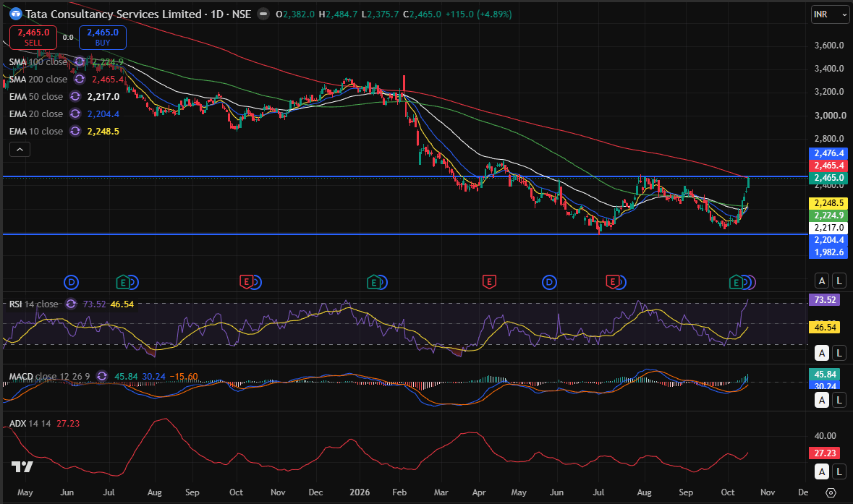Screen dimensions: 853x504
Task: Click the 0.0 spread value between SELL and BUY
Action: [x=68, y=37]
